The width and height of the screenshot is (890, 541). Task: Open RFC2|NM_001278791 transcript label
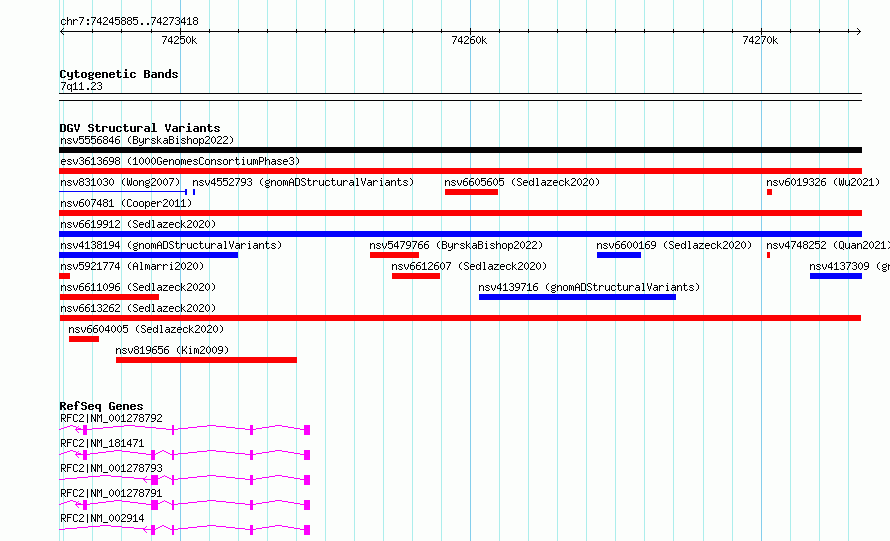[111, 493]
